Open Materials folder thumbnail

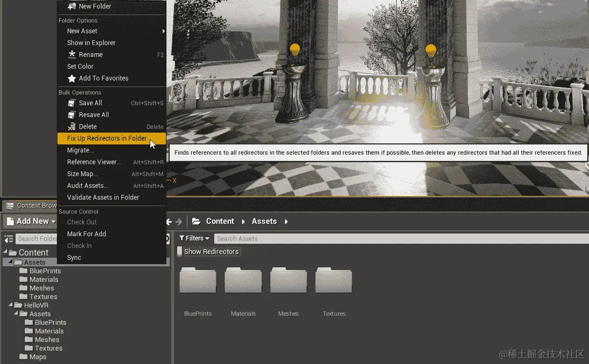pyautogui.click(x=243, y=280)
